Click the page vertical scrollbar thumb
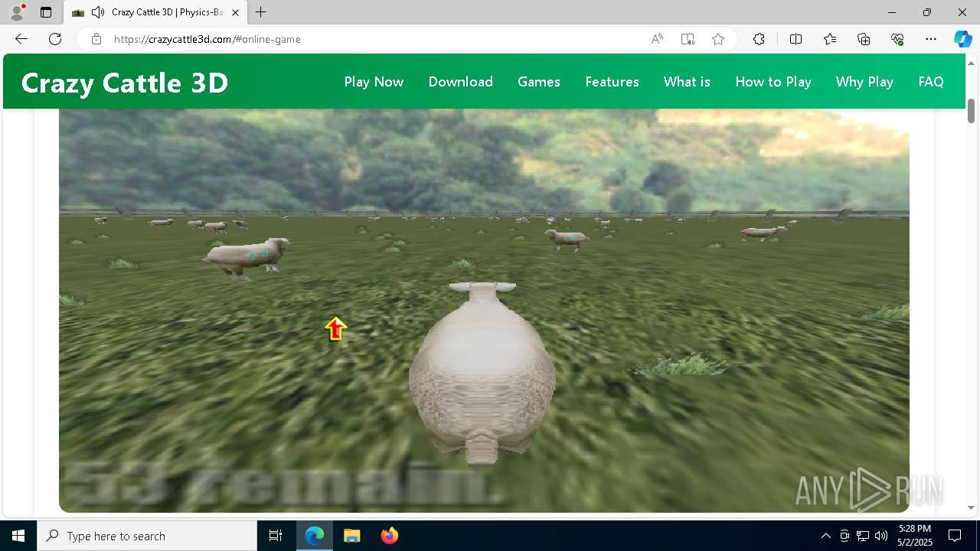The height and width of the screenshot is (551, 980). (971, 111)
